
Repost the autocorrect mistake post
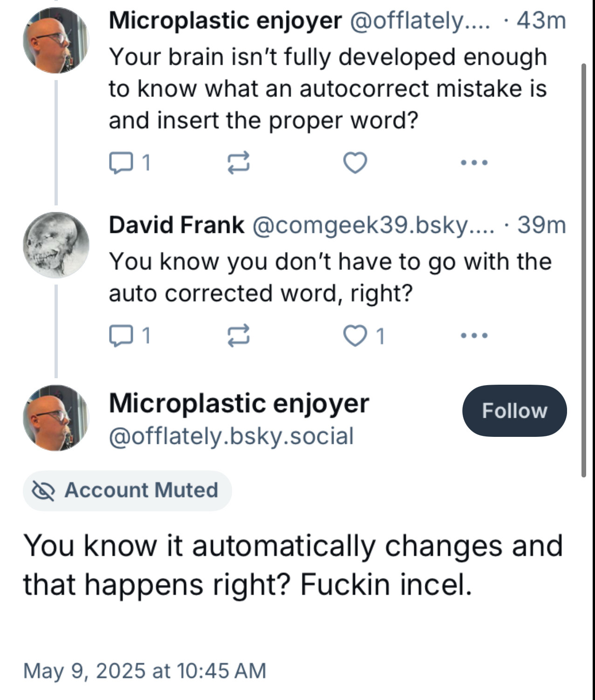239,163
